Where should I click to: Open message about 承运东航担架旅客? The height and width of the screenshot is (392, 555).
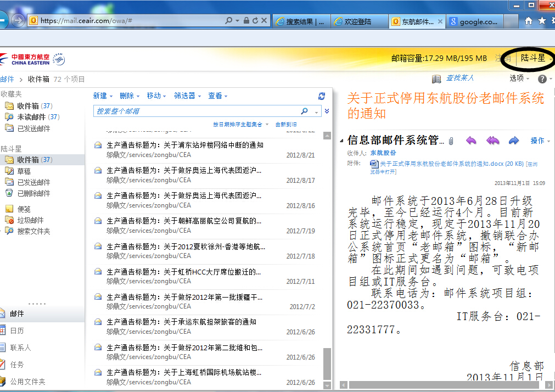point(204,327)
